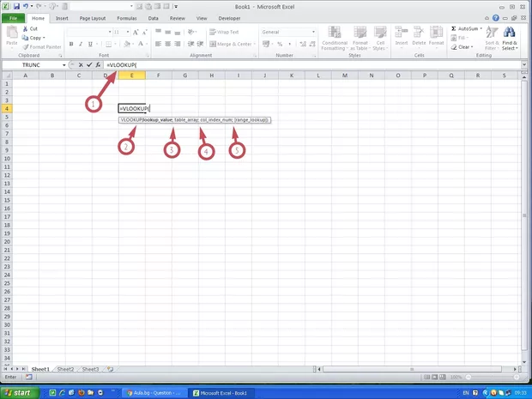This screenshot has height=399, width=532.
Task: Click the Insert Function fx icon
Action: (98, 65)
